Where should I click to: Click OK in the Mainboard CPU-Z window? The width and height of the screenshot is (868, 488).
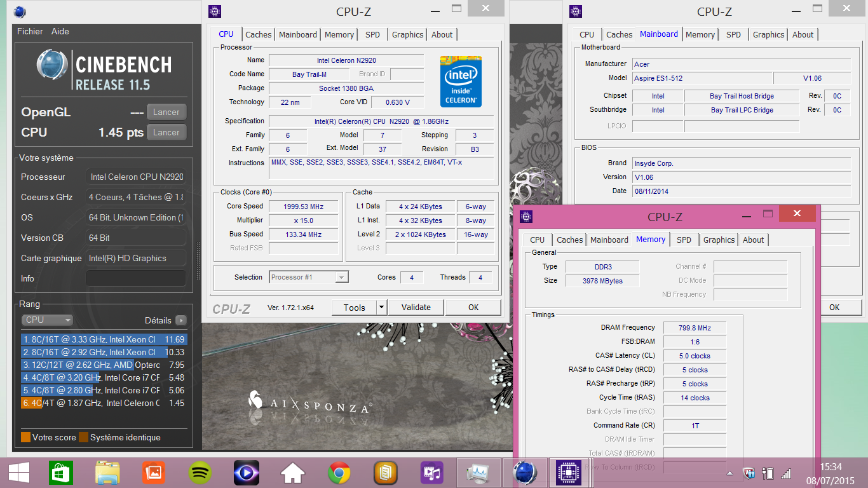point(834,308)
